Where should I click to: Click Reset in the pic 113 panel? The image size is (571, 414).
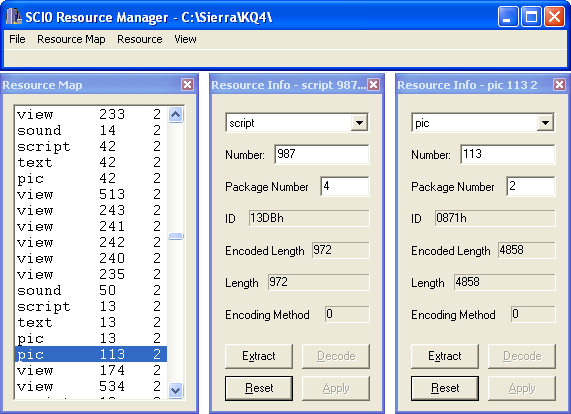(445, 388)
